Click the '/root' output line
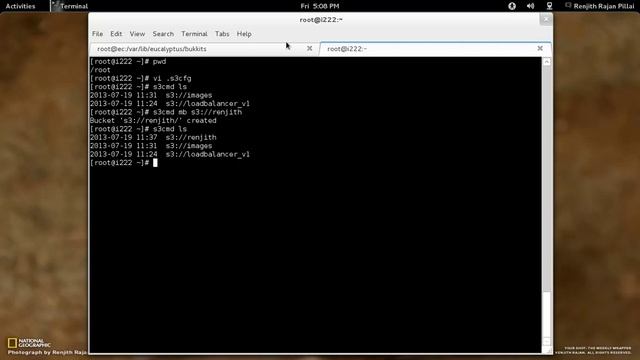Screen dimensions: 640x360 [x=100, y=70]
